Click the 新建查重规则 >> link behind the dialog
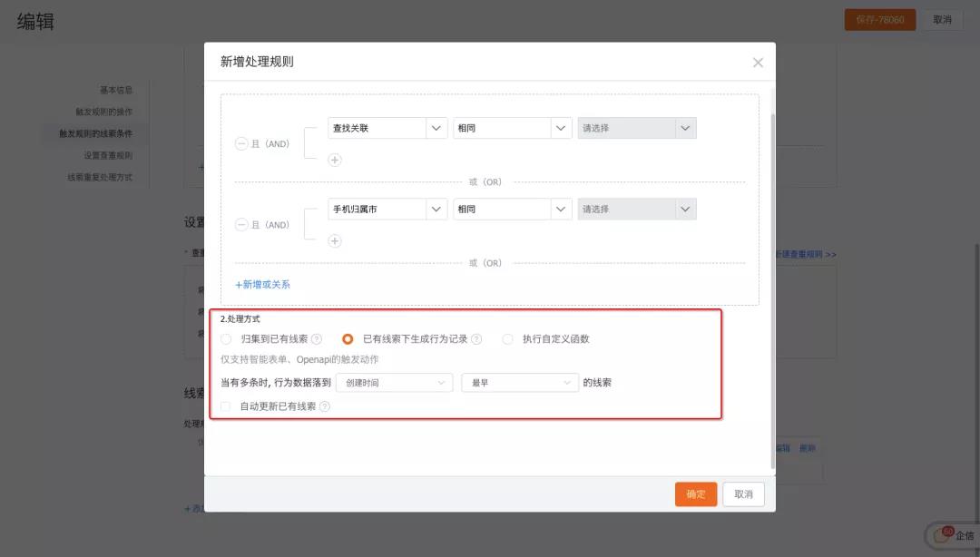Screen dimensions: 980x557 click(x=806, y=254)
